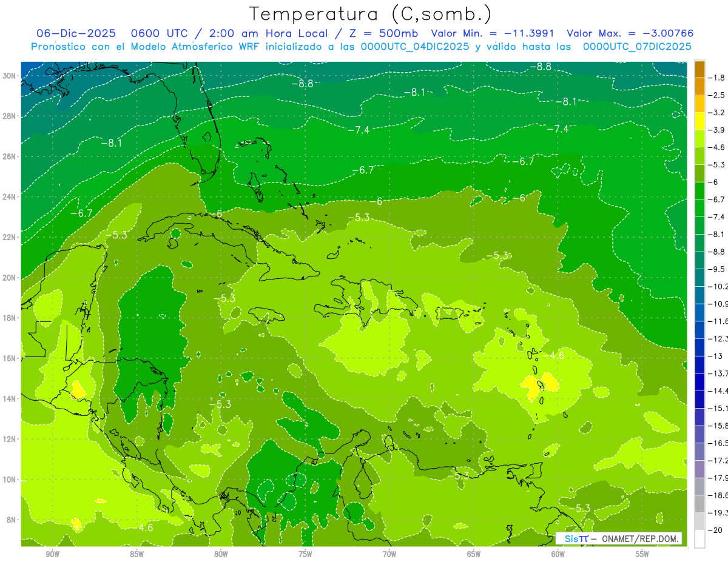Pick the white legend swatch below -20

point(699,538)
